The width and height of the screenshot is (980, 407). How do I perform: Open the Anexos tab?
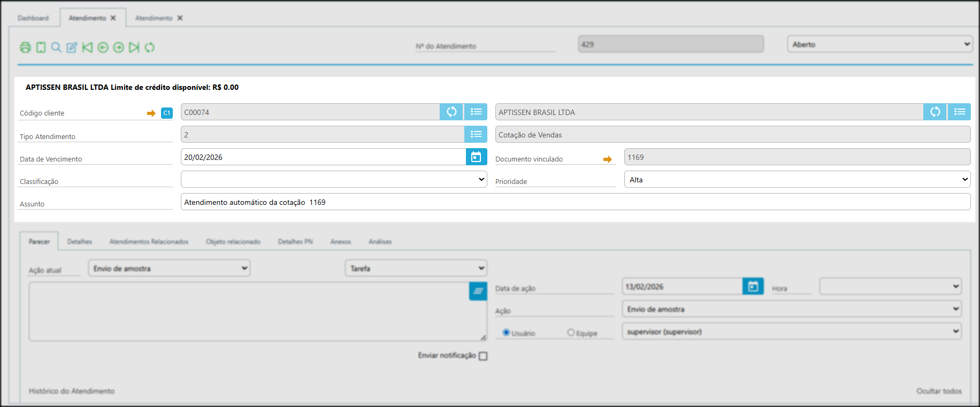(341, 242)
